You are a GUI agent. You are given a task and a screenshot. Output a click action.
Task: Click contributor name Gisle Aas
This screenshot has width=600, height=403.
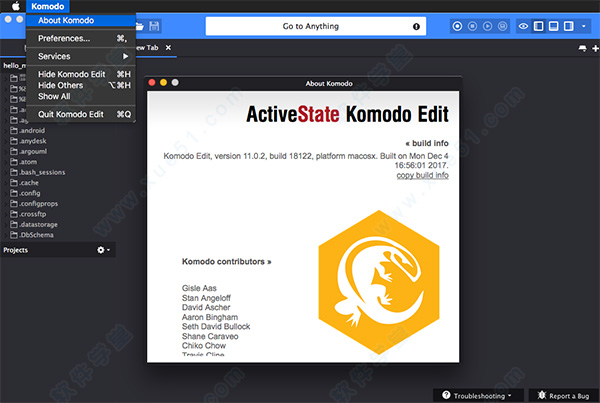[x=199, y=288]
